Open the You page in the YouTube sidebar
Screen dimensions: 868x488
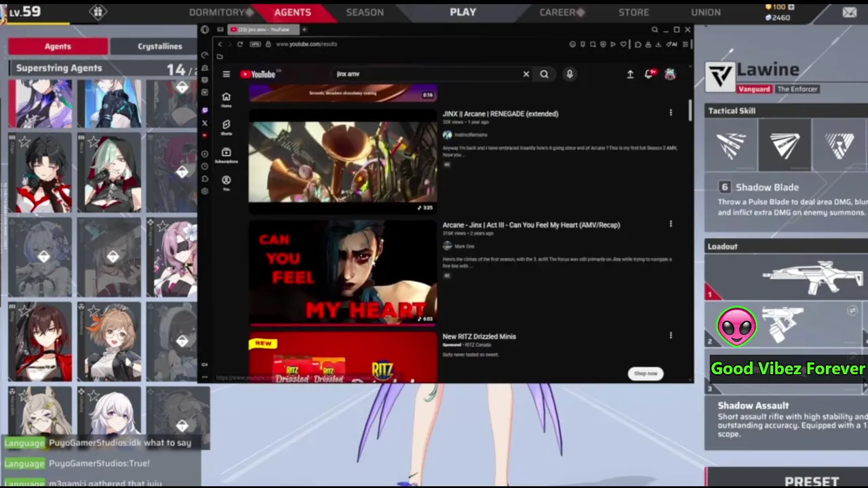pos(226,182)
